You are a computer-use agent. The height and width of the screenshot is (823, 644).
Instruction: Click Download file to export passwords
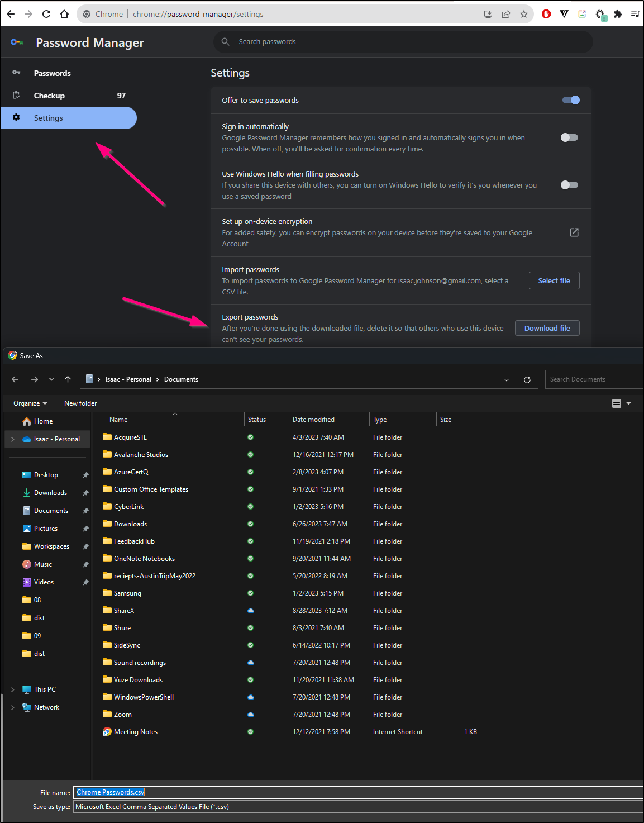click(x=547, y=328)
